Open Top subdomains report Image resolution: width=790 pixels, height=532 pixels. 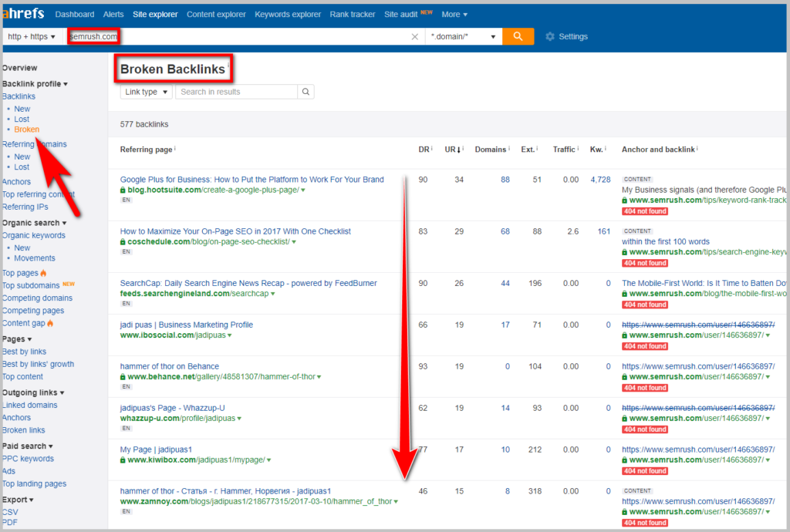(31, 285)
